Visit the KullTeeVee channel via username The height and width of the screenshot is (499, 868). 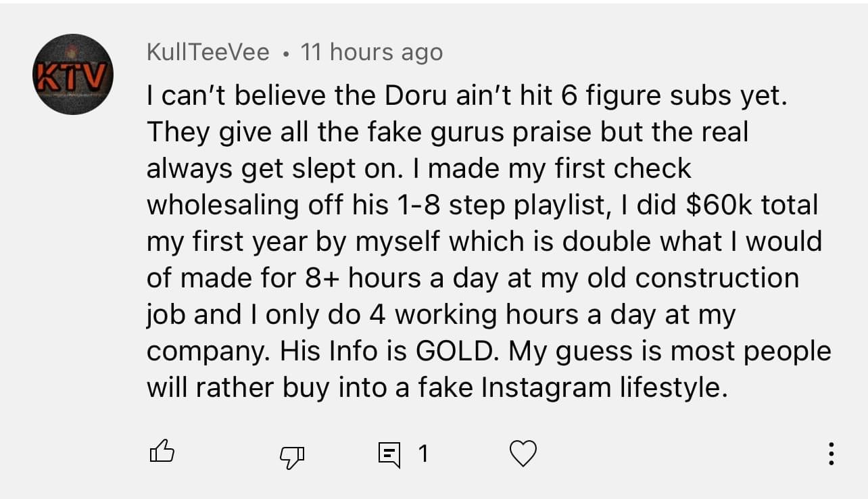coord(208,52)
